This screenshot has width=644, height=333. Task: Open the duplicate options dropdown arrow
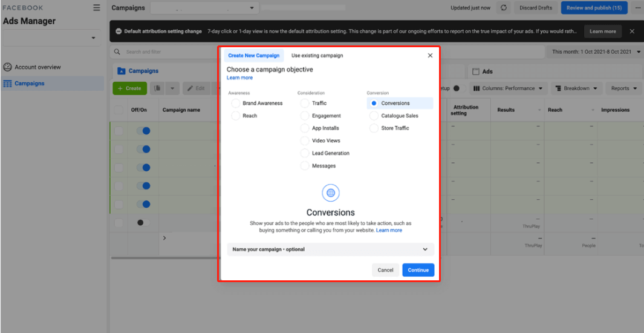(x=172, y=88)
